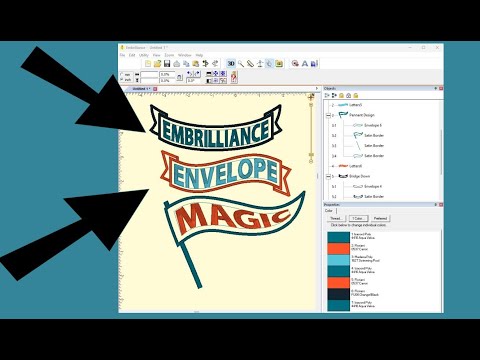
Task: Click the Preferred button
Action: (380, 219)
